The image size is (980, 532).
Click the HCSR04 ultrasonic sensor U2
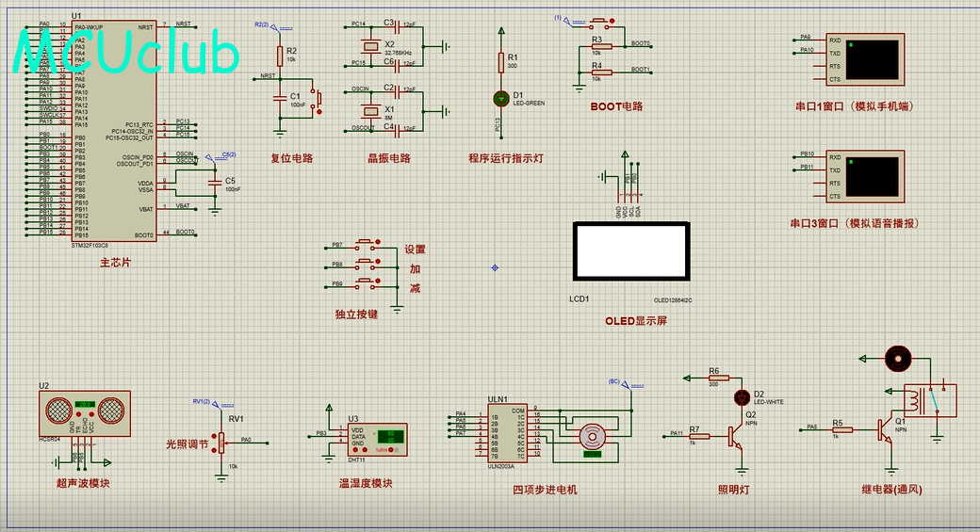tap(85, 413)
